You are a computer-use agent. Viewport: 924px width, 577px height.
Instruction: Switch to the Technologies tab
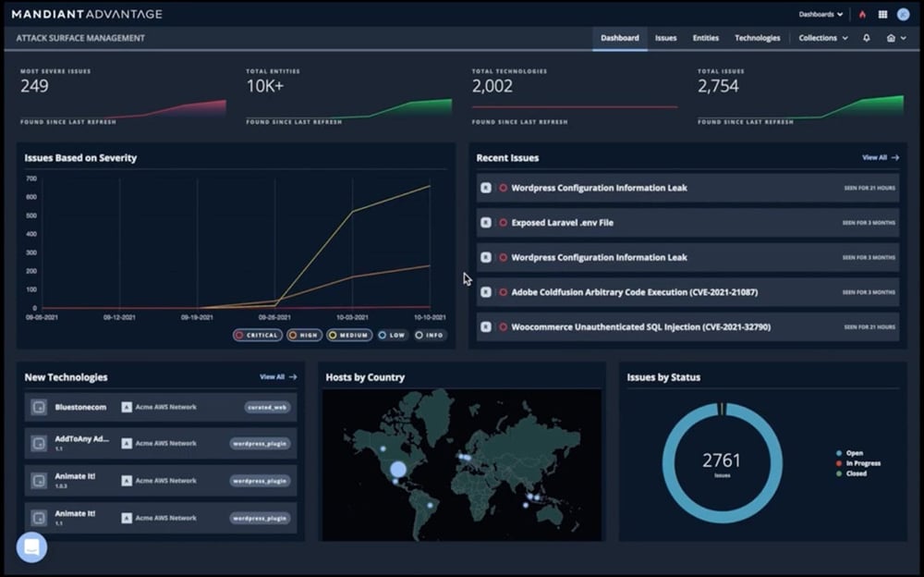tap(757, 38)
